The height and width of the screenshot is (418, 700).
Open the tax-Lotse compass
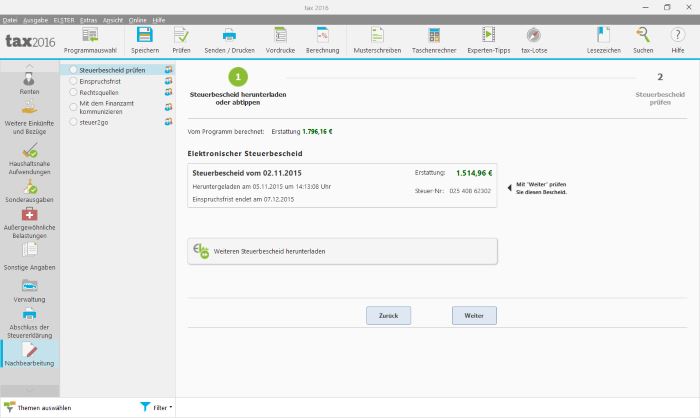coord(534,41)
